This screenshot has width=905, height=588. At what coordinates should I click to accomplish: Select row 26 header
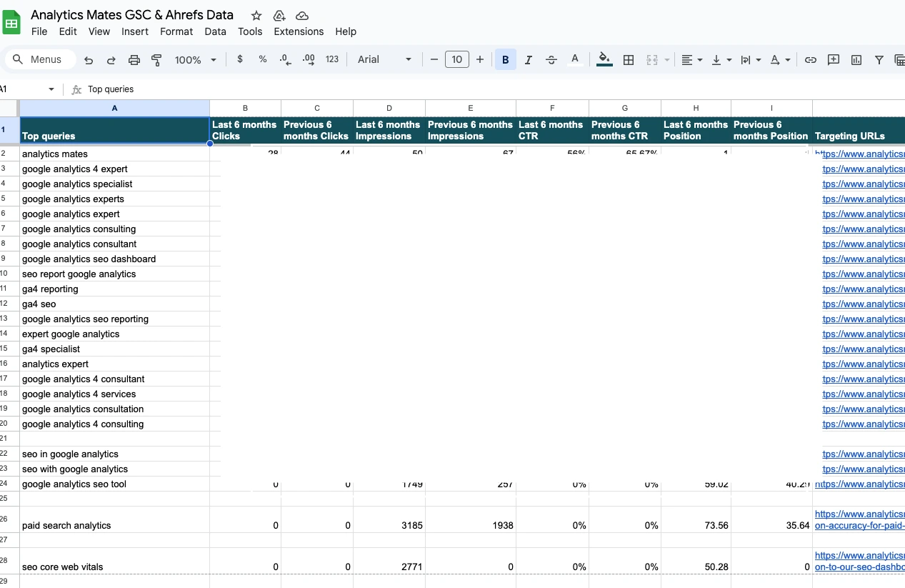(9, 519)
